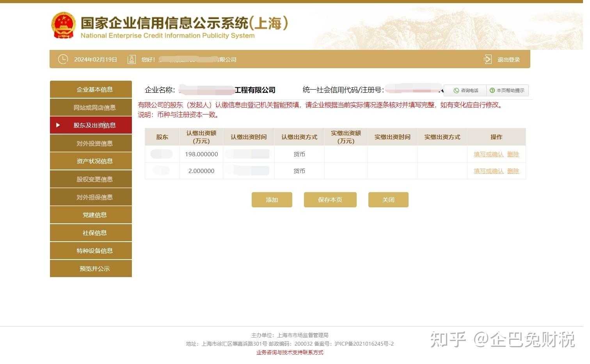Click the arrow marker beside 股东及出资信息
590x364 pixels.
tap(58, 125)
